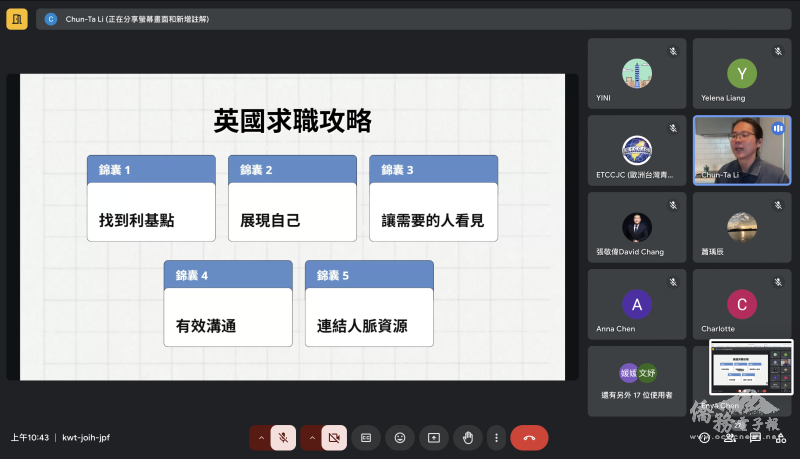
Task: Toggle the microphone mute button
Action: tap(283, 438)
